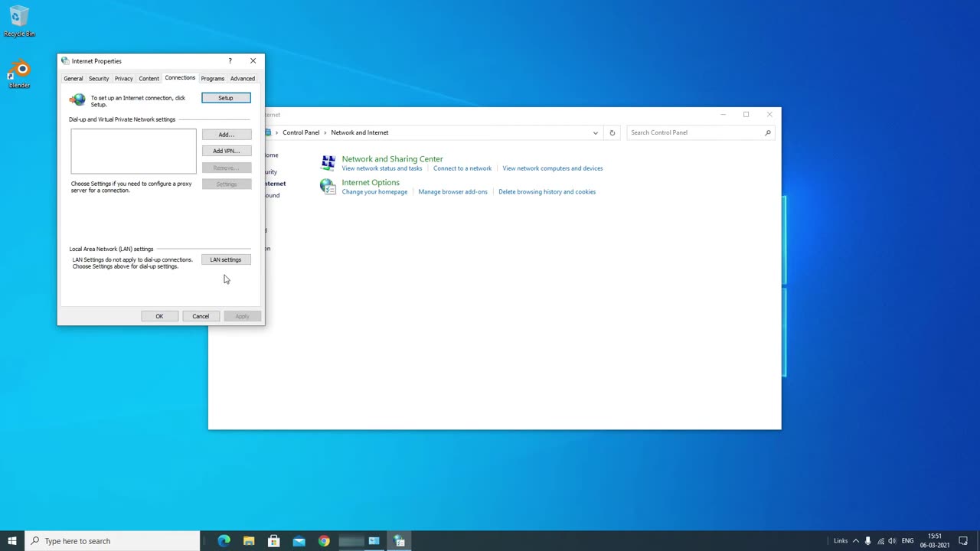
Task: Open File Explorer from the taskbar
Action: (249, 541)
